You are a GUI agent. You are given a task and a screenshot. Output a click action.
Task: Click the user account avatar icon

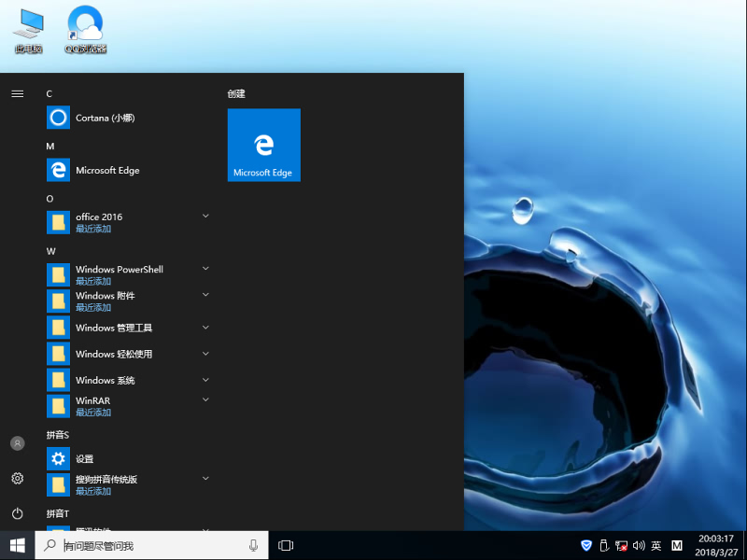[x=17, y=443]
